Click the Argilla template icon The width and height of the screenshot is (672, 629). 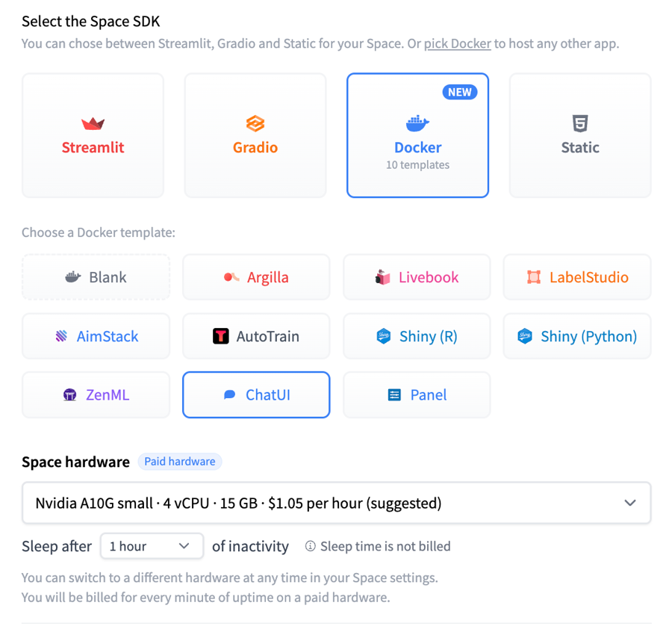[231, 277]
